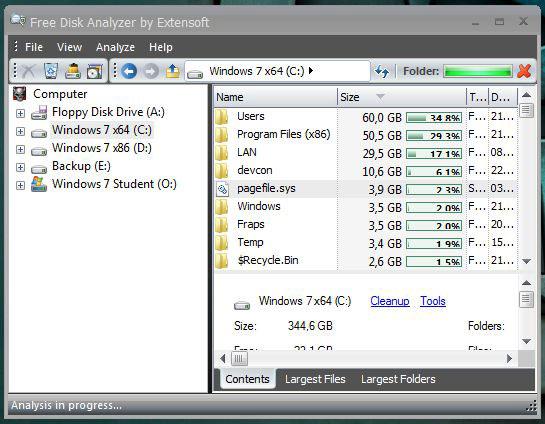Click the details pane scroll down arrow
Image resolution: width=545 pixels, height=424 pixels.
point(527,341)
